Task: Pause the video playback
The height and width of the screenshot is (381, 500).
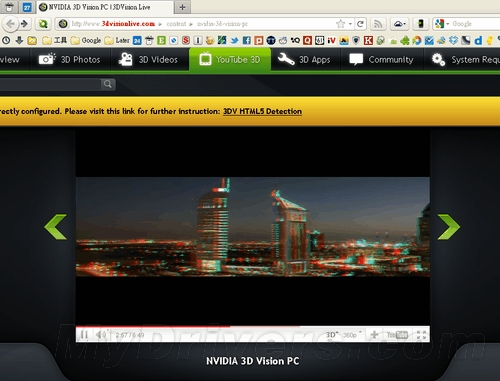Action: pos(84,335)
